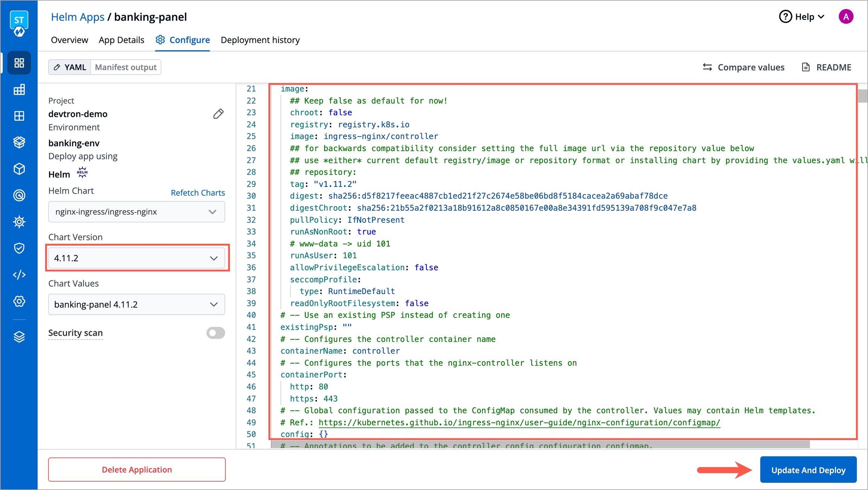868x490 pixels.
Task: Switch to the Deployment history tab
Action: [x=260, y=40]
